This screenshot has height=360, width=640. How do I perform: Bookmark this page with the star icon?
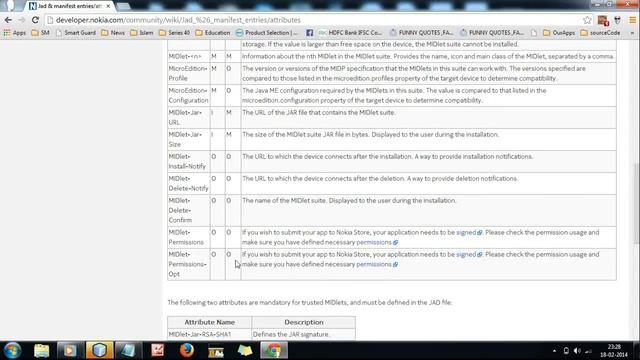(587, 20)
